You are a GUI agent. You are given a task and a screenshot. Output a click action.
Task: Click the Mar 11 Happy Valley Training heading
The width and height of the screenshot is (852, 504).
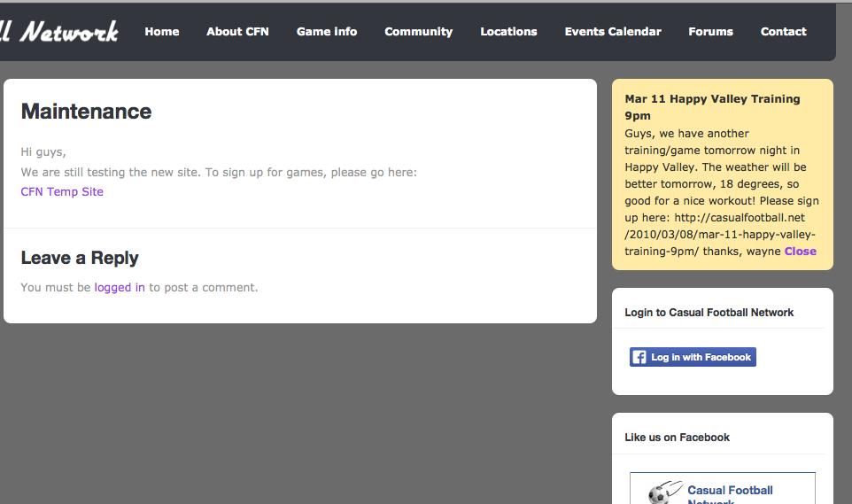(x=712, y=107)
